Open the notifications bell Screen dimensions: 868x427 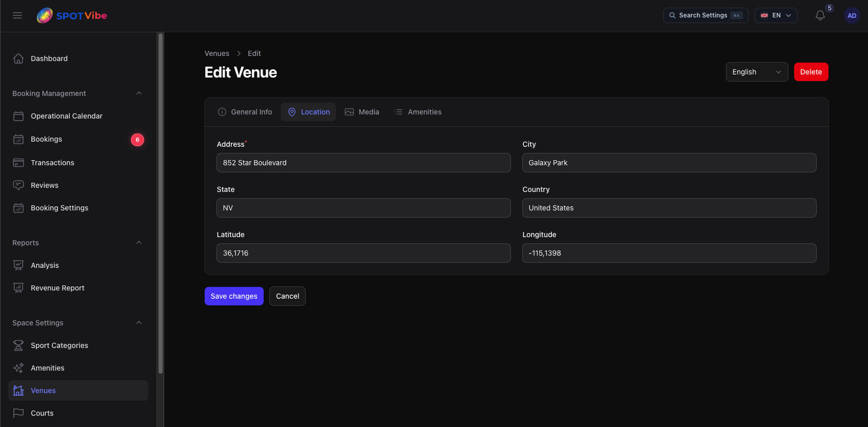(x=820, y=15)
